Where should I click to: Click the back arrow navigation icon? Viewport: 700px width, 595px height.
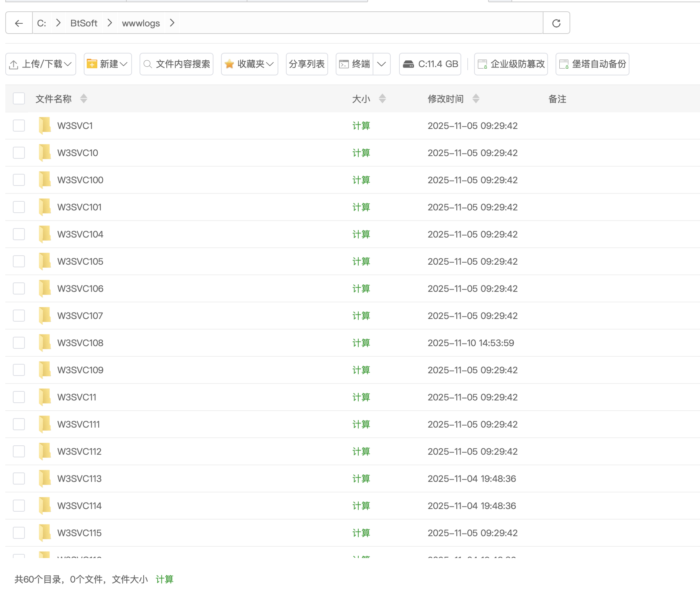coord(19,23)
